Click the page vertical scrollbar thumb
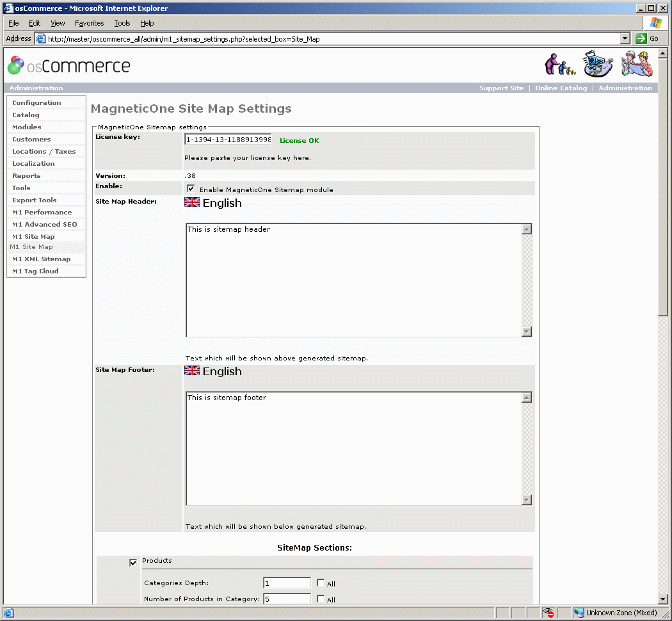 point(662,188)
